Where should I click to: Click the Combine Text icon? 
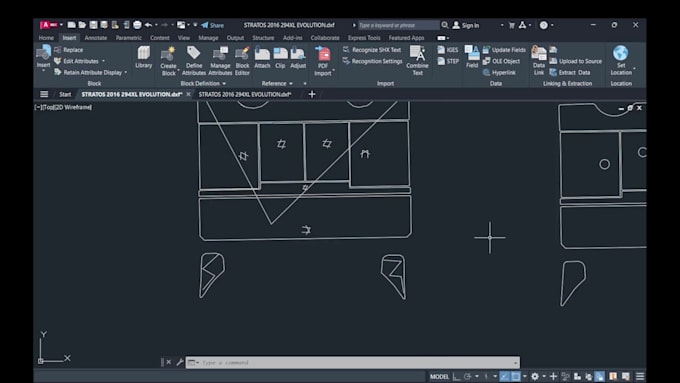tap(417, 54)
